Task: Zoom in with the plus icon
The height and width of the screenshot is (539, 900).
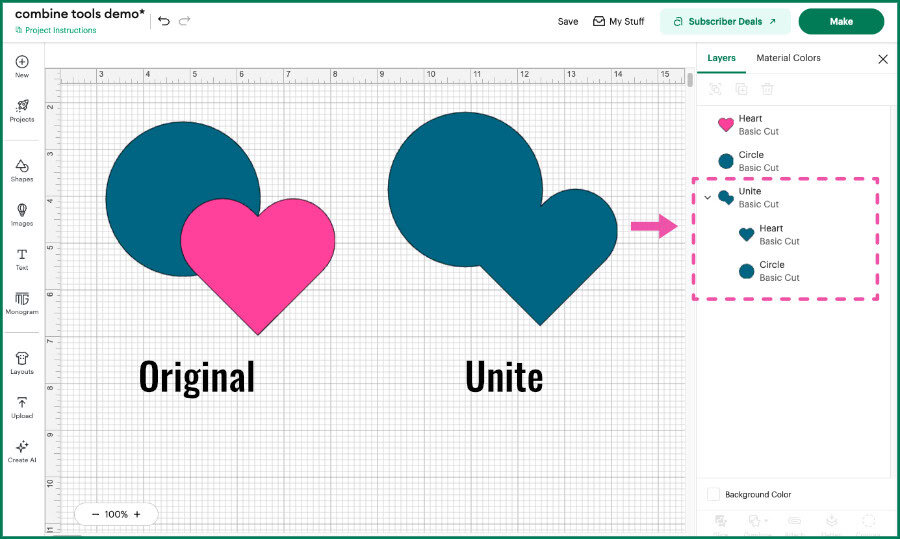Action: 137,514
